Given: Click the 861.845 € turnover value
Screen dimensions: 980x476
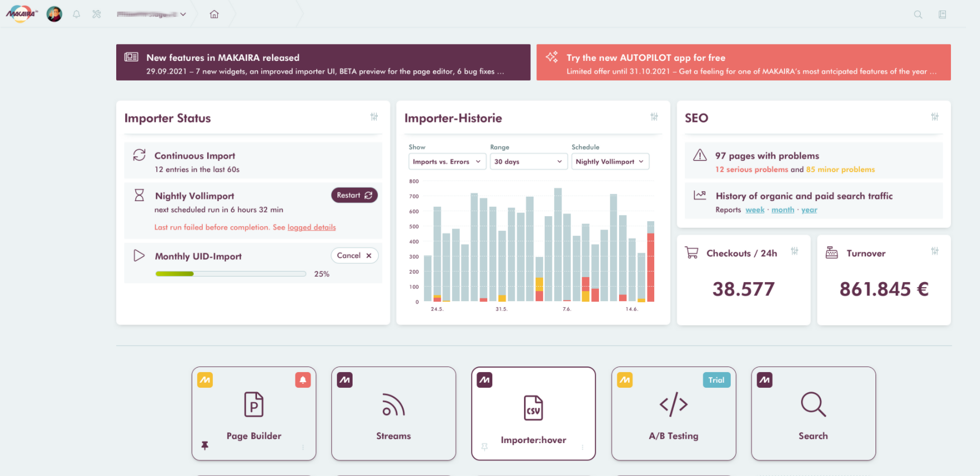Looking at the screenshot, I should 884,289.
